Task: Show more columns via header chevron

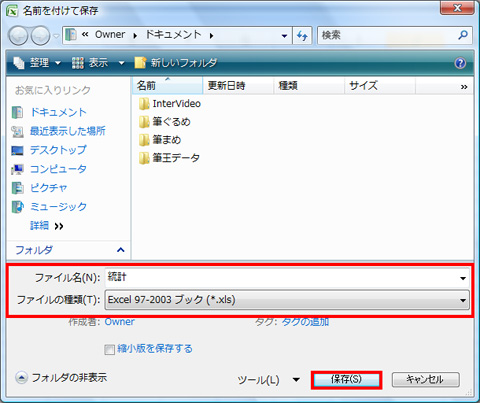Action: (464, 87)
